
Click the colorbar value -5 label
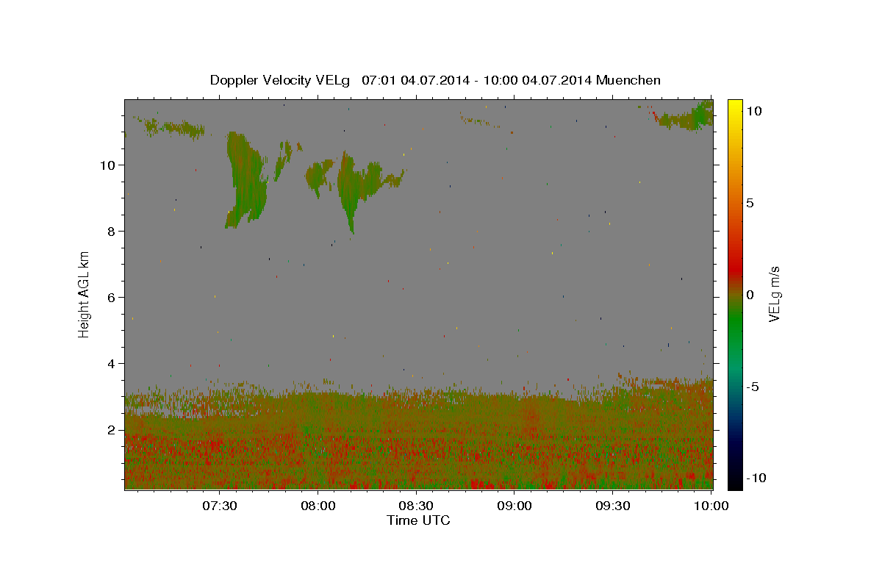(752, 387)
